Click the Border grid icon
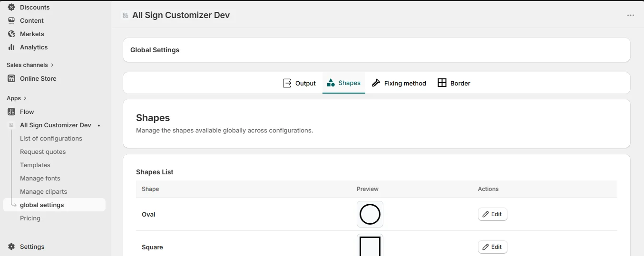The width and height of the screenshot is (644, 256). (x=442, y=83)
